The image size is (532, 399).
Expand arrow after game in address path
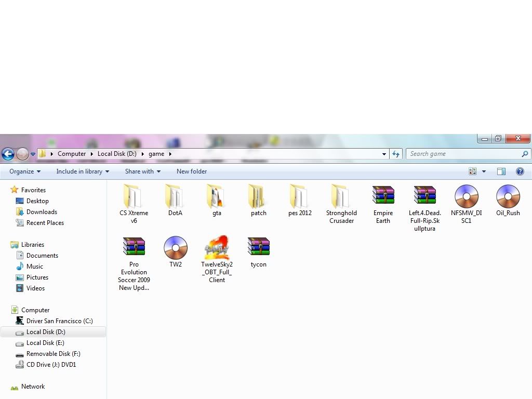coord(170,154)
